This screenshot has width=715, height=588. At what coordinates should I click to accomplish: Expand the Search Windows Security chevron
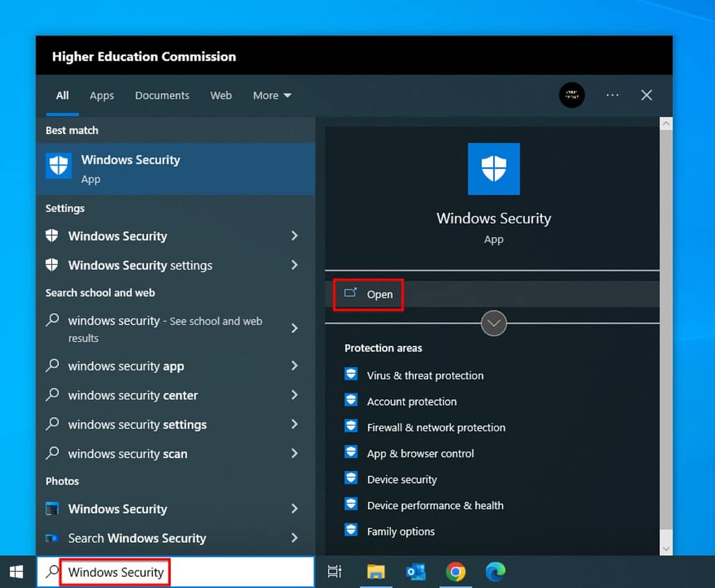[295, 538]
